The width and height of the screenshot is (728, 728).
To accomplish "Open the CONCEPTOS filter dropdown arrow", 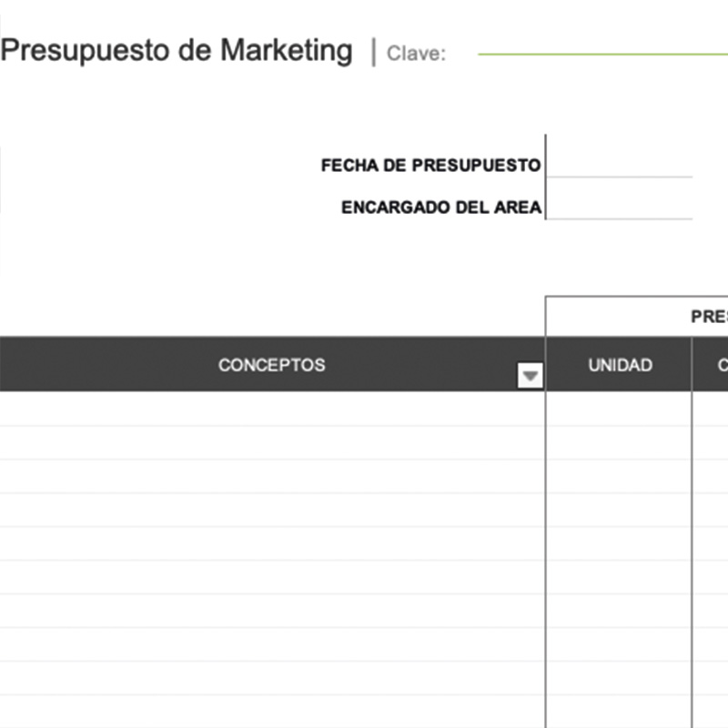I will tap(530, 375).
